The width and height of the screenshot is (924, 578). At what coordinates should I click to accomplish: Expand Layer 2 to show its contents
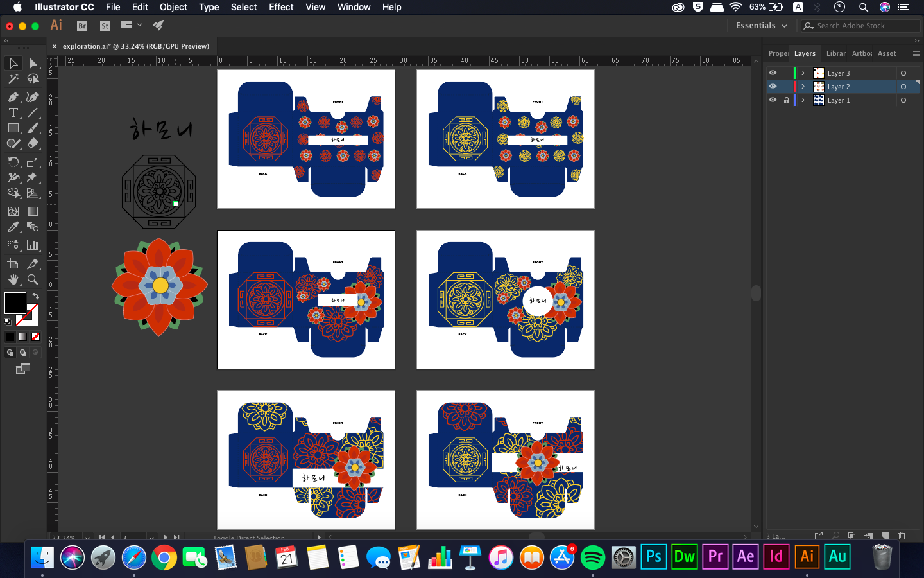[802, 87]
